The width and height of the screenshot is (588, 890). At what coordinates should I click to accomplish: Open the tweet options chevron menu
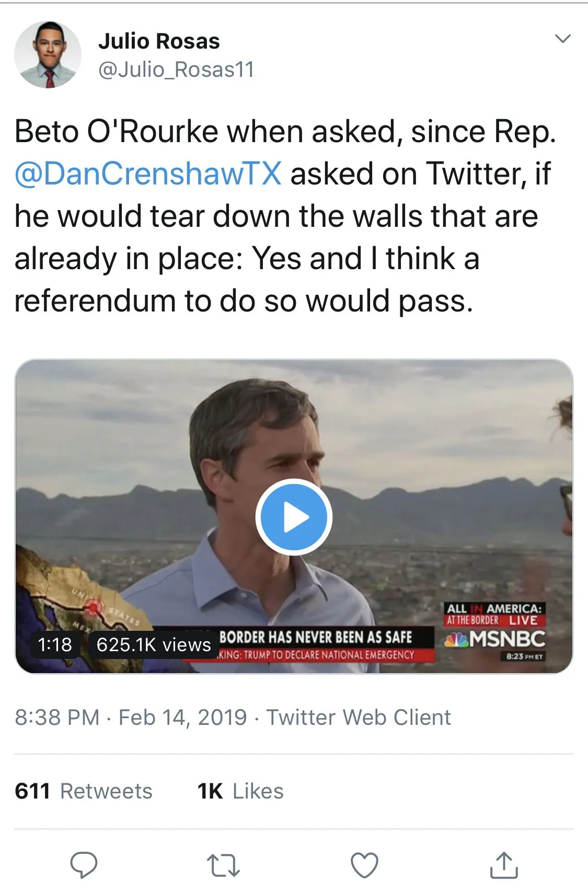point(562,39)
